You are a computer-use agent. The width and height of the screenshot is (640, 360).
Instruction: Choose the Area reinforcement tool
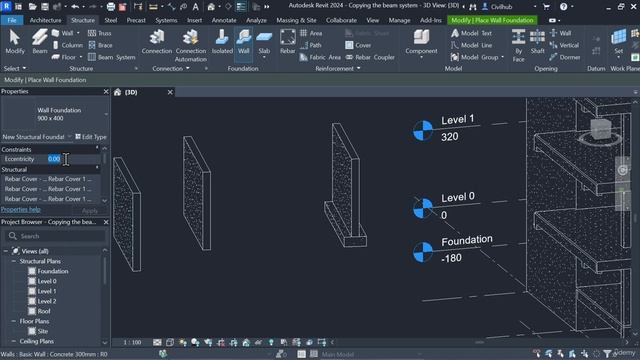pyautogui.click(x=311, y=33)
